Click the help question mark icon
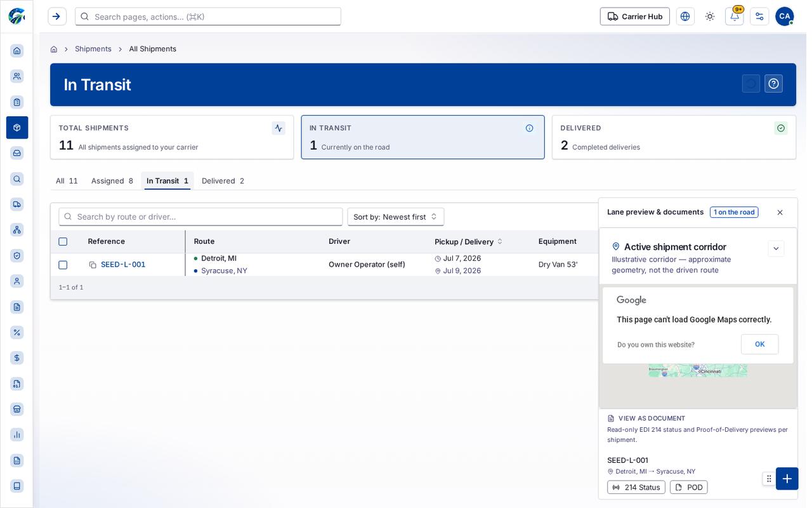The width and height of the screenshot is (812, 508). [773, 84]
